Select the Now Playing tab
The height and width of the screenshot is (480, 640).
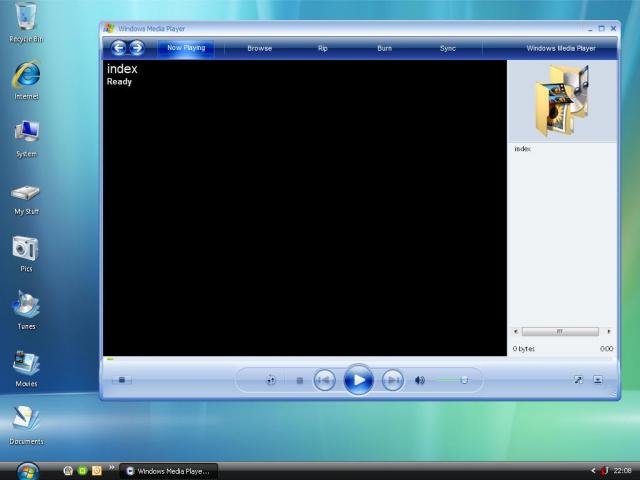click(186, 48)
